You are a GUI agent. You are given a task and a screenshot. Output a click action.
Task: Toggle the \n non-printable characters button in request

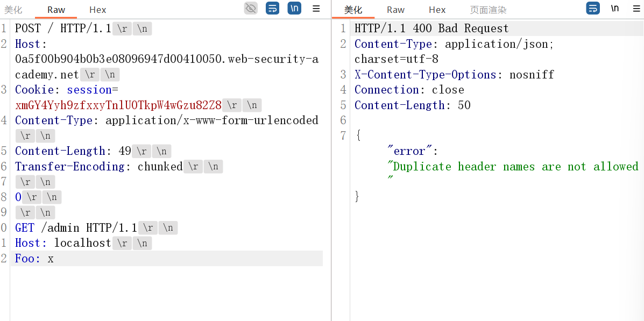[294, 8]
